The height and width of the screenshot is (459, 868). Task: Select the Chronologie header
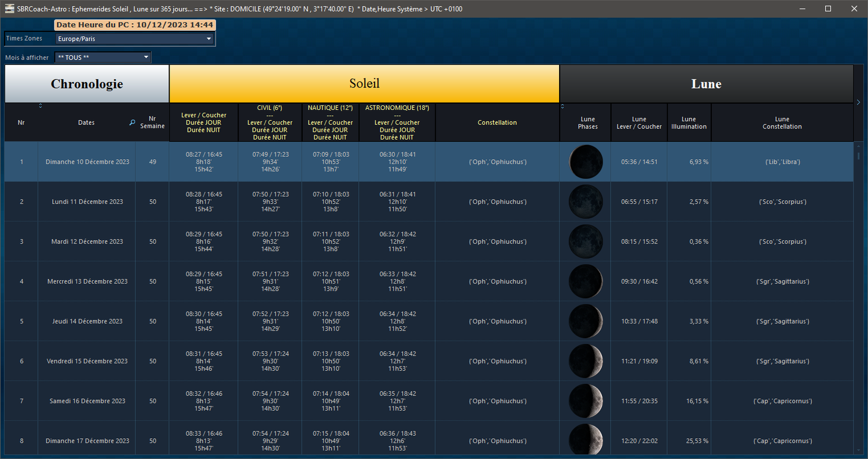point(87,84)
